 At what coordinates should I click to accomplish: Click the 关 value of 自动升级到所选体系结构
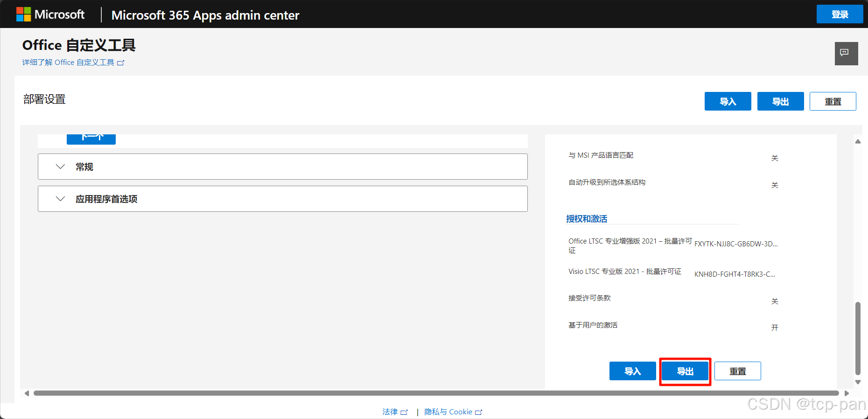click(x=775, y=185)
